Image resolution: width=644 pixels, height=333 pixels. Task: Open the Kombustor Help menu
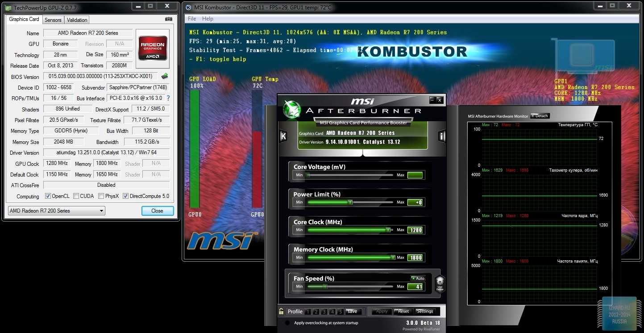coord(208,19)
